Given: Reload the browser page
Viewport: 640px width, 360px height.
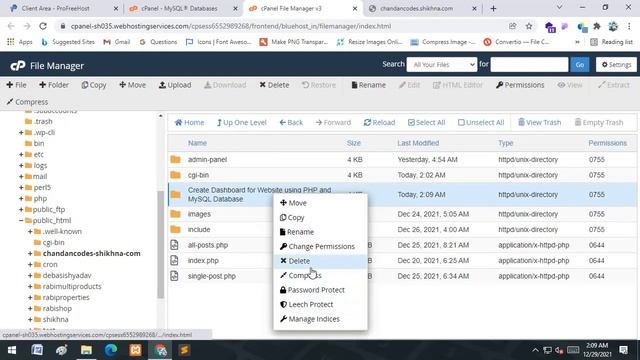Looking at the screenshot, I should click(x=43, y=26).
